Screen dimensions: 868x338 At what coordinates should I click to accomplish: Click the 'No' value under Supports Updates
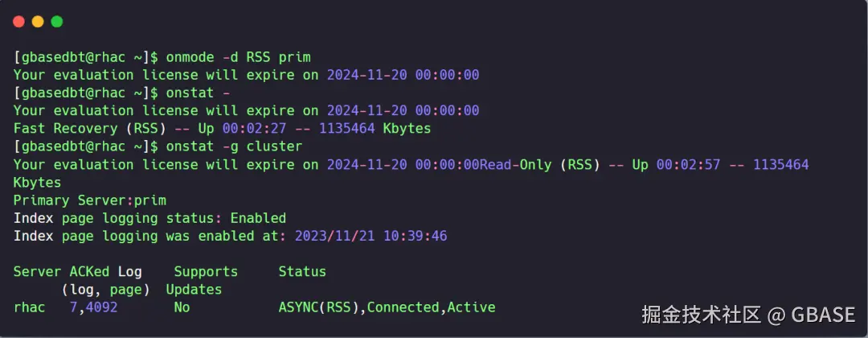(x=182, y=307)
